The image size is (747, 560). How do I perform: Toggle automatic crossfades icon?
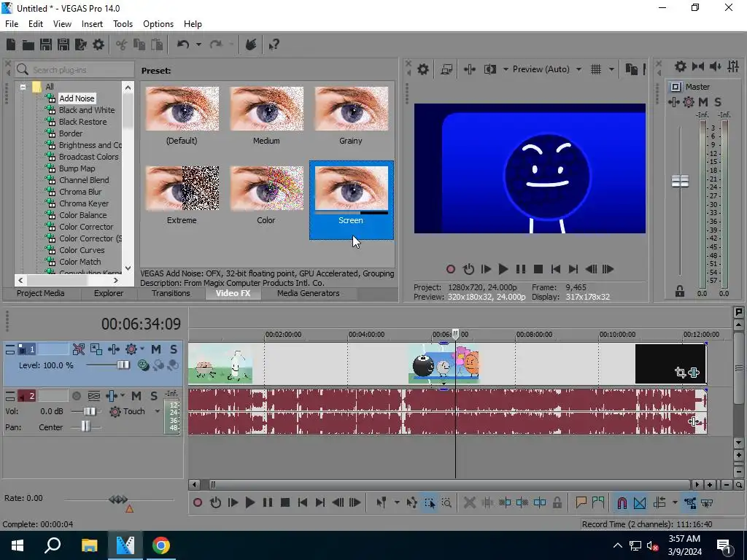tap(640, 502)
